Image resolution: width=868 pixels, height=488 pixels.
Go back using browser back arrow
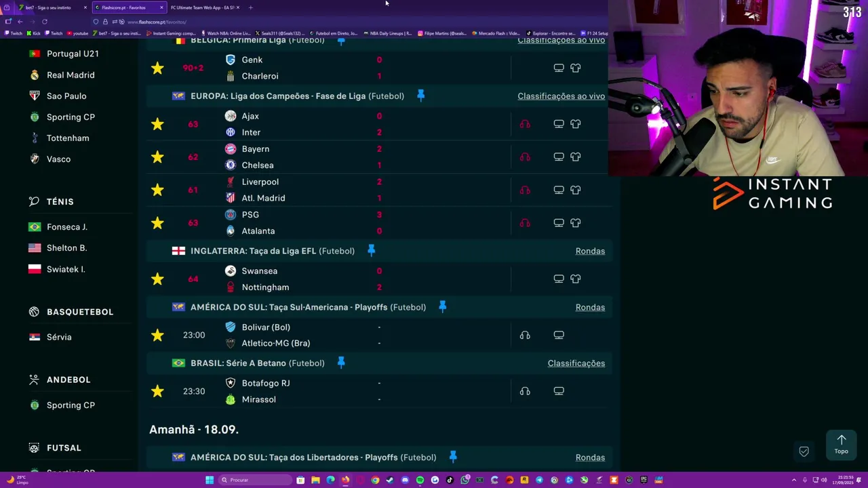[x=20, y=22]
